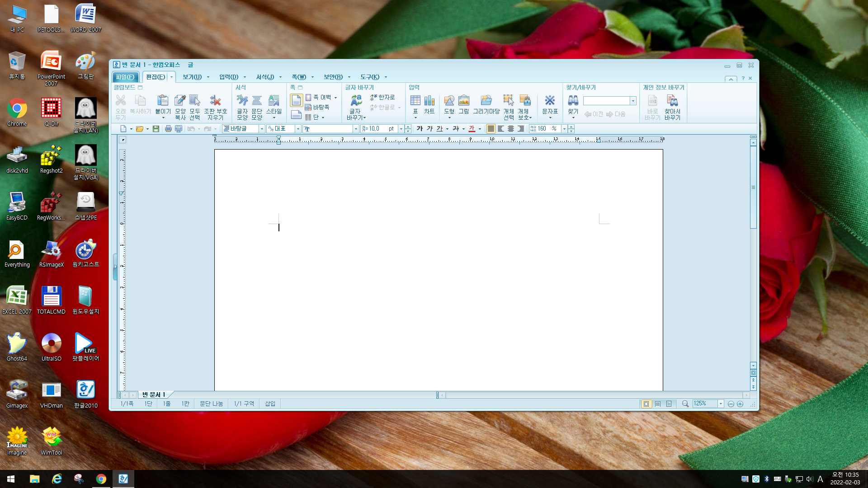Expand the 125% zoom dropdown in status bar
This screenshot has width=868, height=488.
pos(721,404)
